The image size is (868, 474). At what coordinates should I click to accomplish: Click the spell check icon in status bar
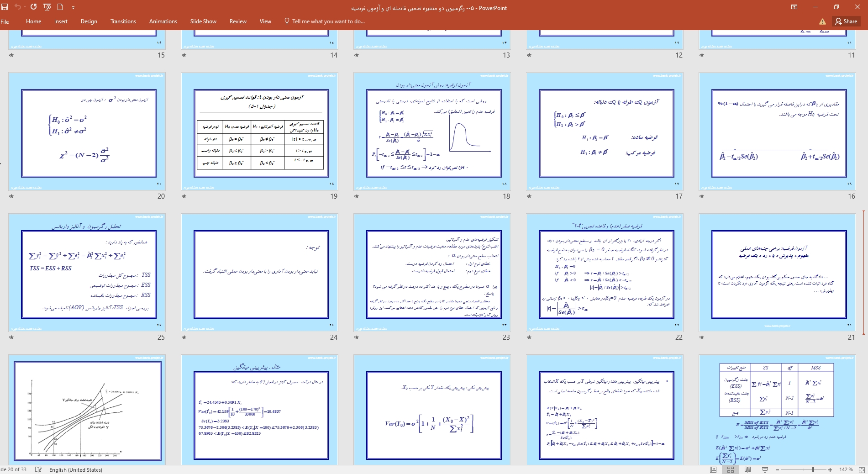39,469
